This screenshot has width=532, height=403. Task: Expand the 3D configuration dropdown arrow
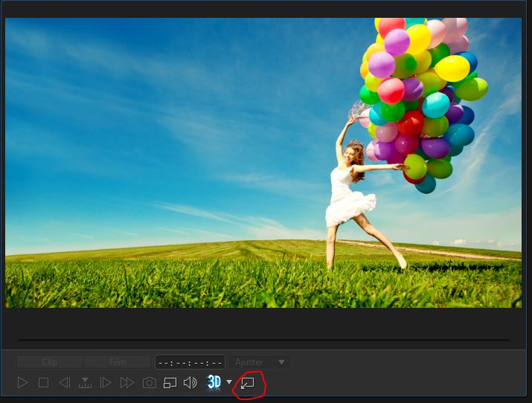(229, 383)
